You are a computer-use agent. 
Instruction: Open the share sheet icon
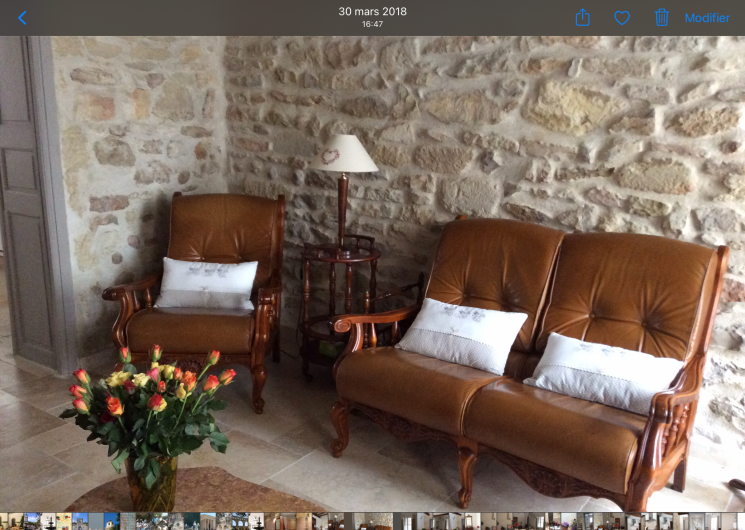coord(583,18)
